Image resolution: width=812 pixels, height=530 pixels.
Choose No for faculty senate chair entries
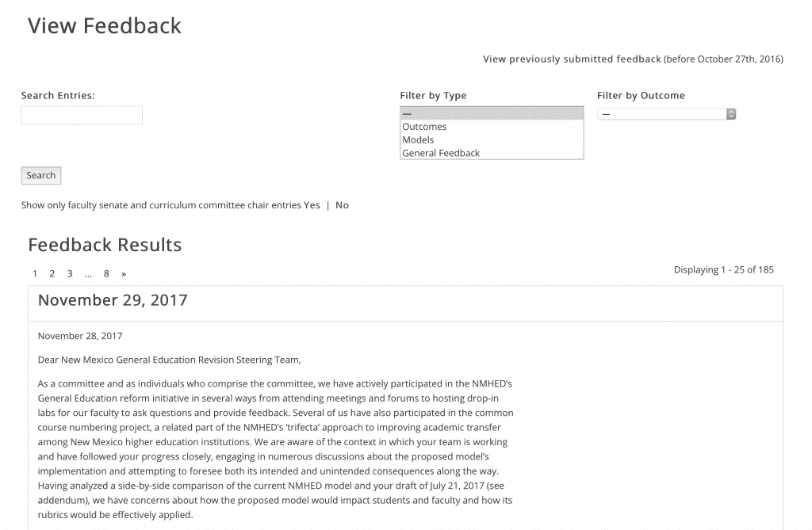coord(342,205)
